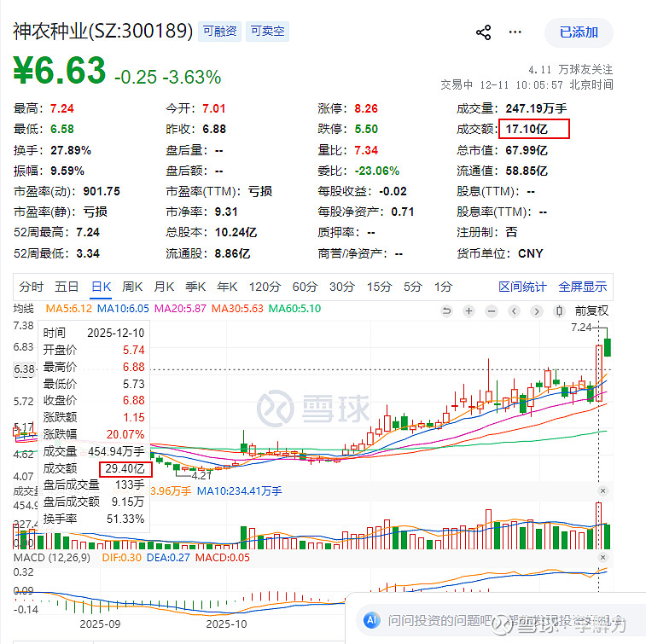Click the MA10:6.05 legend label
This screenshot has width=646, height=644.
point(123,309)
